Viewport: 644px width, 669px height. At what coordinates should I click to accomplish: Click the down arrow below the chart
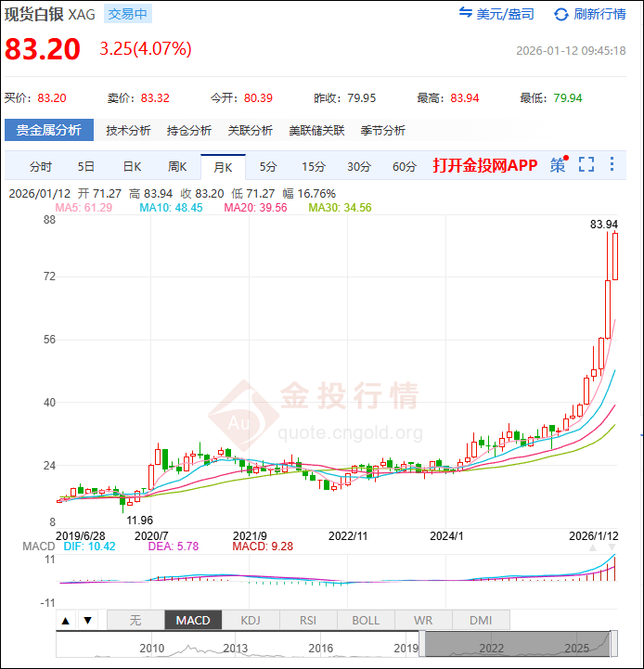coord(87,621)
